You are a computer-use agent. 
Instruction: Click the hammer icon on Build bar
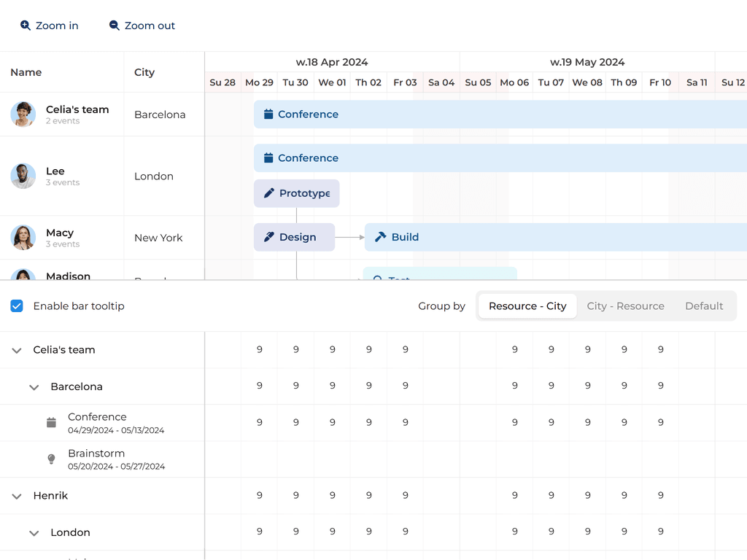(x=380, y=237)
